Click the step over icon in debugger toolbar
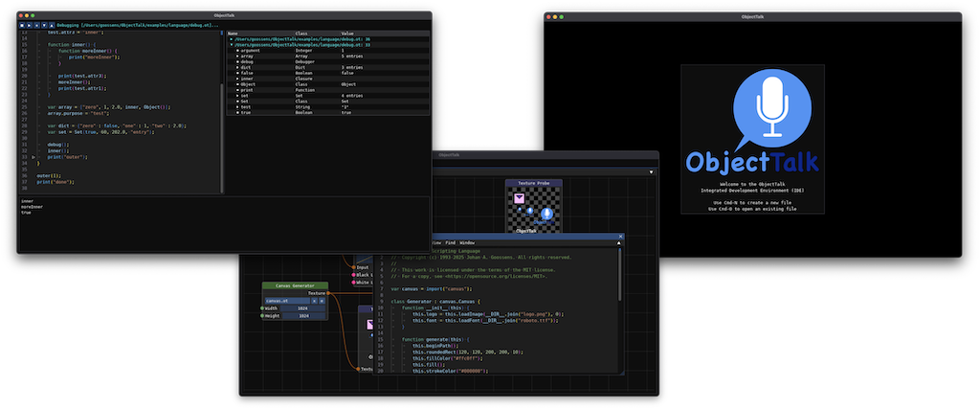This screenshot has width=980, height=409. tap(37, 25)
